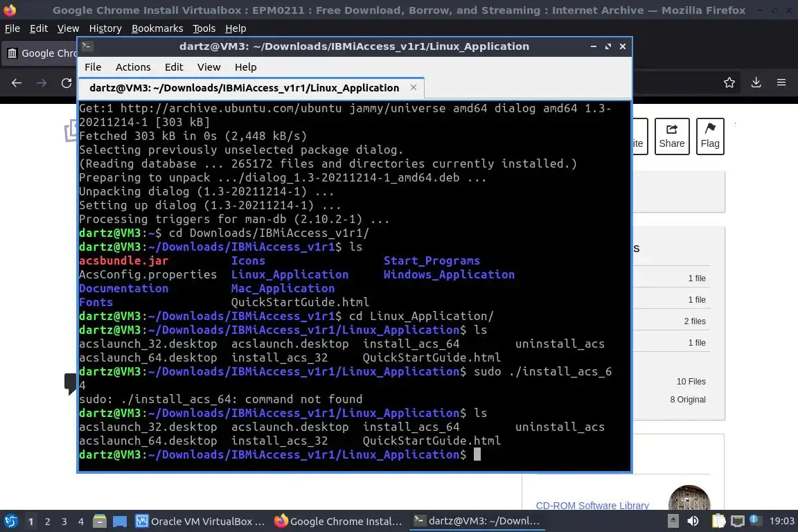Open the terminal File menu
This screenshot has height=532, width=798.
point(93,67)
